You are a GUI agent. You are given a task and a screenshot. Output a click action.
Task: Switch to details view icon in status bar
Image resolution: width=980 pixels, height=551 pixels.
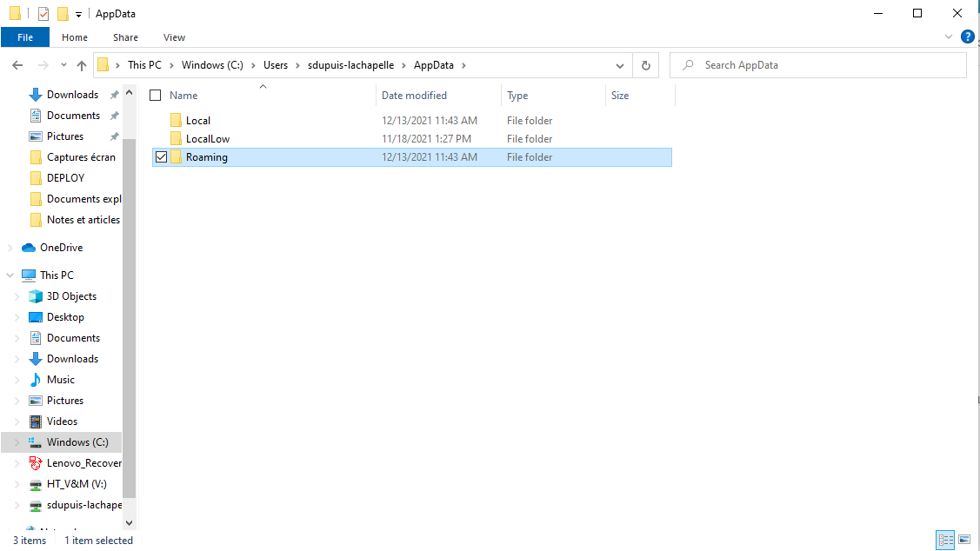[x=945, y=541]
